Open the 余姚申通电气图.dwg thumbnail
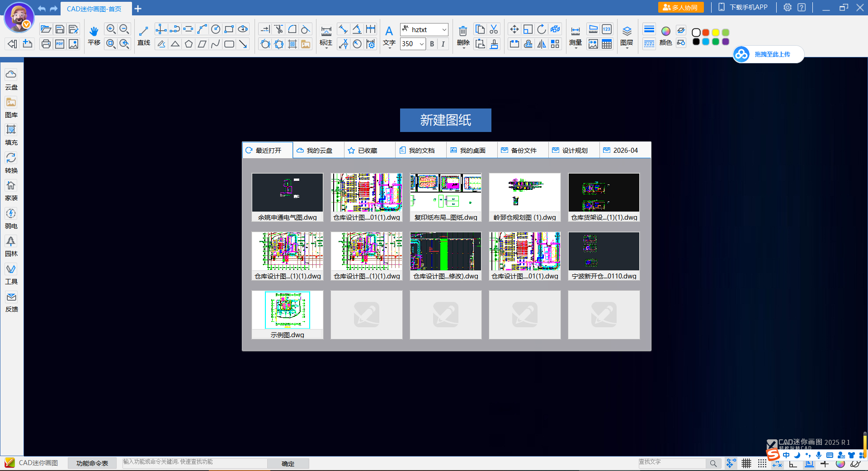The height and width of the screenshot is (471, 868). (288, 197)
